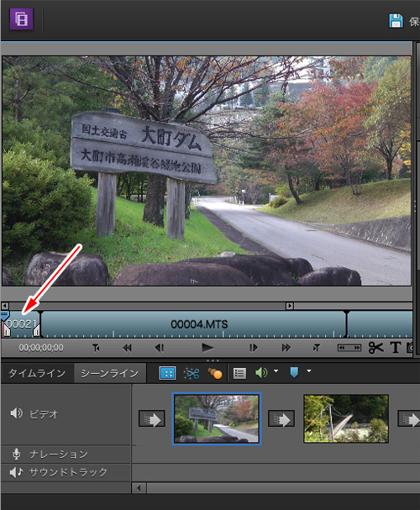Image resolution: width=420 pixels, height=510 pixels.
Task: Click the ナレーション microphone icon
Action: pos(16,454)
